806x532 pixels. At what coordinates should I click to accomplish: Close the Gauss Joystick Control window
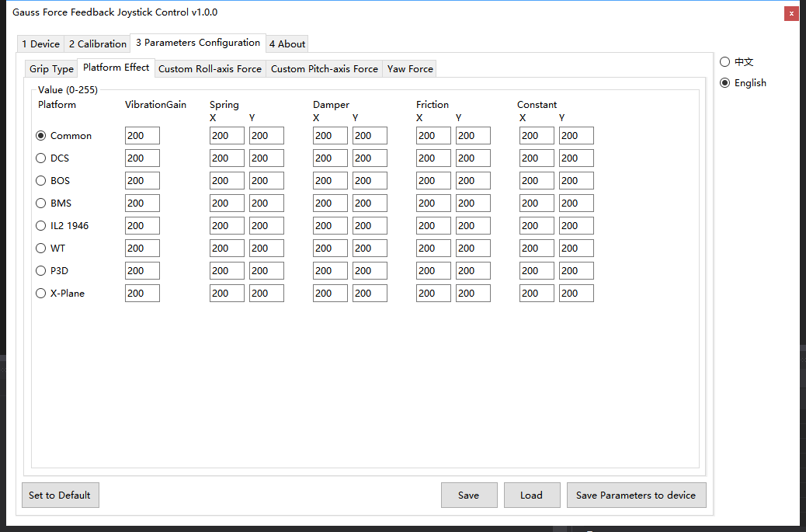791,13
